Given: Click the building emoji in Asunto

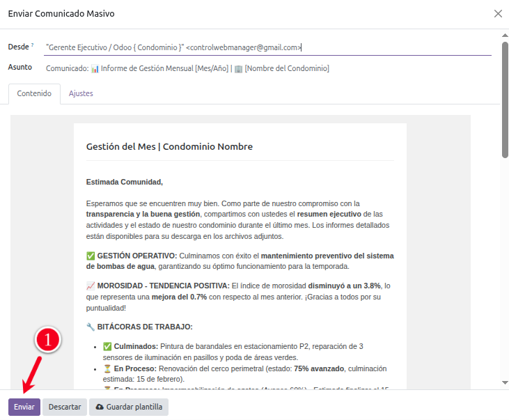Looking at the screenshot, I should pyautogui.click(x=238, y=68).
